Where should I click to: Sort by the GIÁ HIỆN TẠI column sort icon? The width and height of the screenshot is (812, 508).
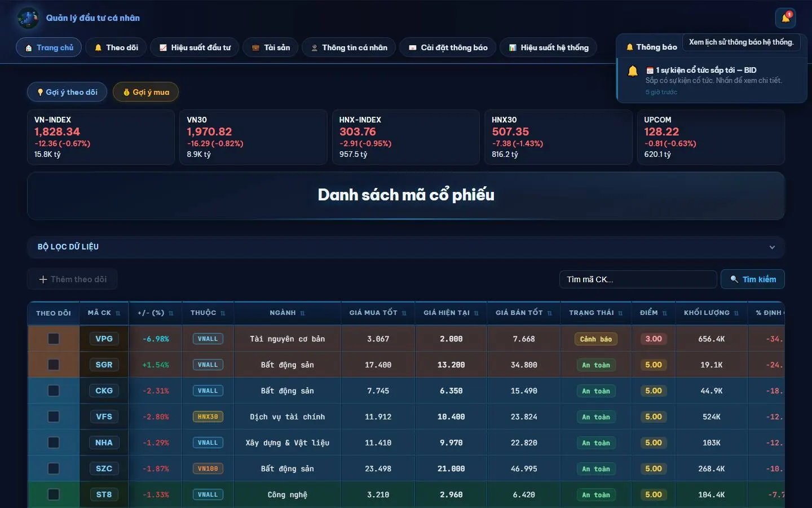[x=476, y=313]
